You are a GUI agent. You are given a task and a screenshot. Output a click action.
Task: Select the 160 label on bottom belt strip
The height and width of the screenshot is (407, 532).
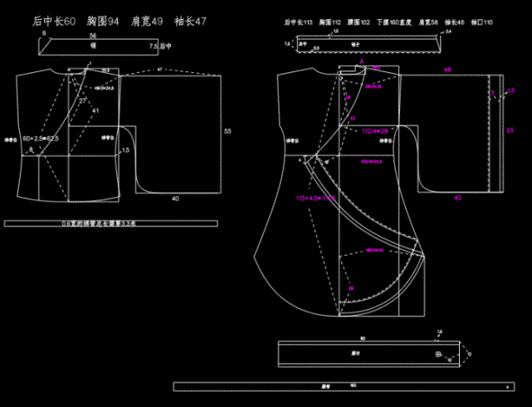(354, 385)
